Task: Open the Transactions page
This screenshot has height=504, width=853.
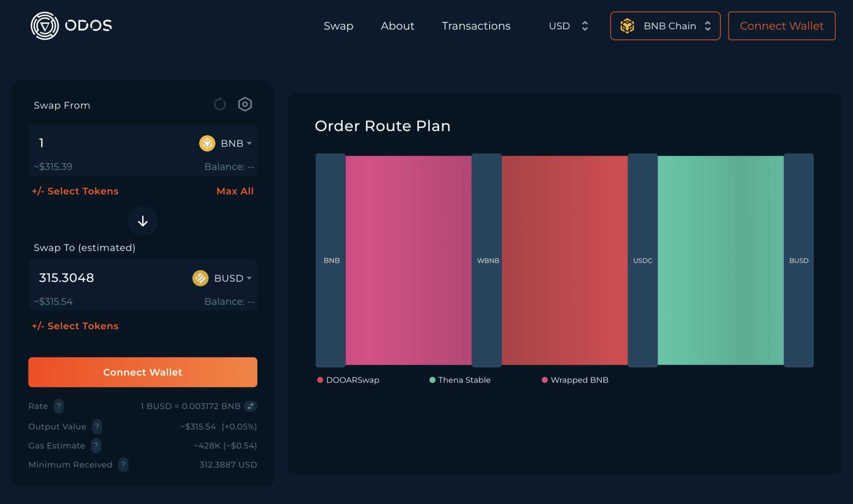Action: 476,26
